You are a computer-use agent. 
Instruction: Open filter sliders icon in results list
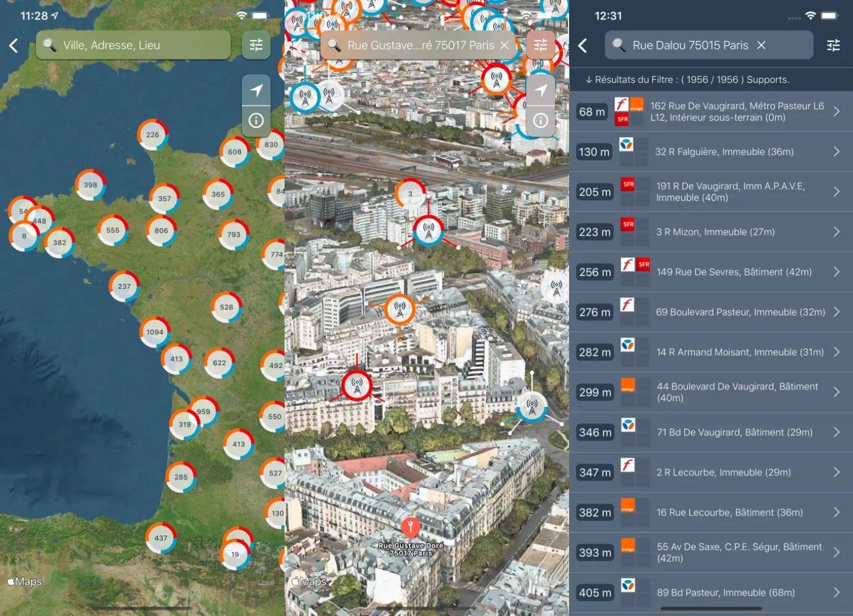pyautogui.click(x=833, y=46)
